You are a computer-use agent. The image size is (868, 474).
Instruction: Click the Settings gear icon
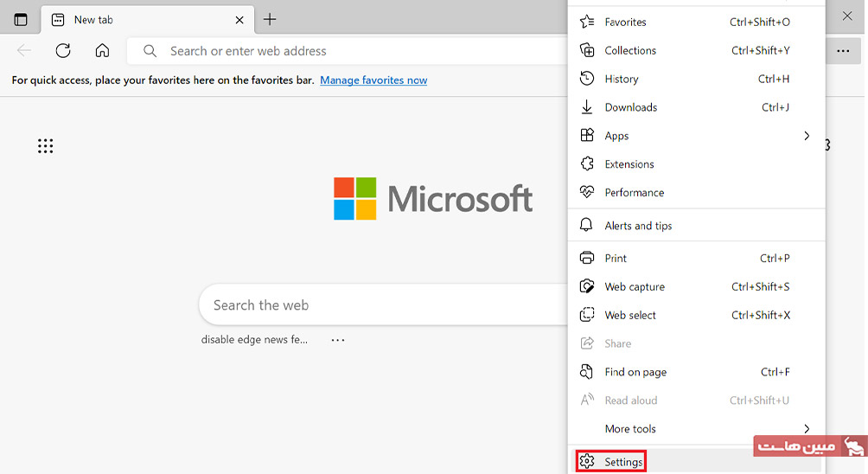point(587,461)
